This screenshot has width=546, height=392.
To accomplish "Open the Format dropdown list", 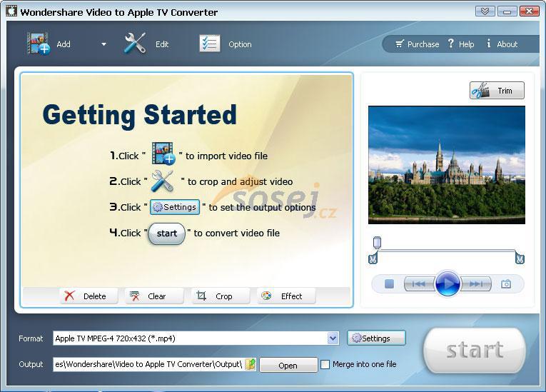I will click(x=333, y=338).
